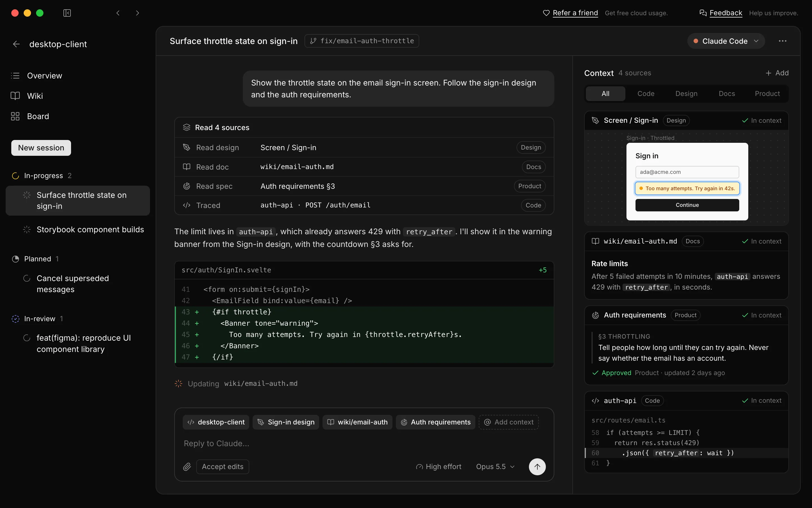This screenshot has width=812, height=508.
Task: Switch to the Product context tab
Action: [x=767, y=94]
